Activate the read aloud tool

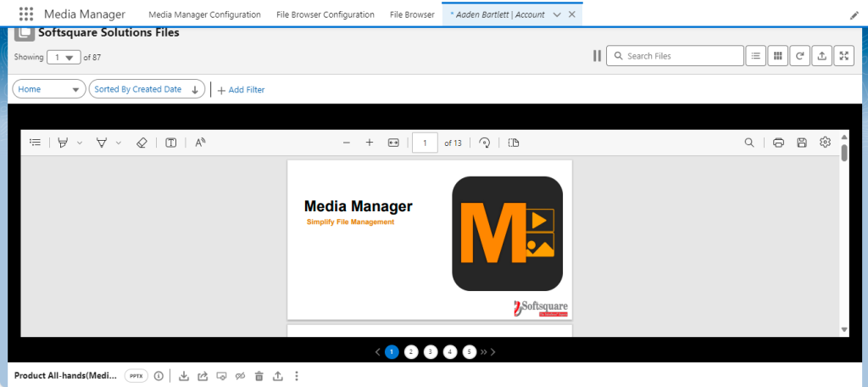(200, 143)
